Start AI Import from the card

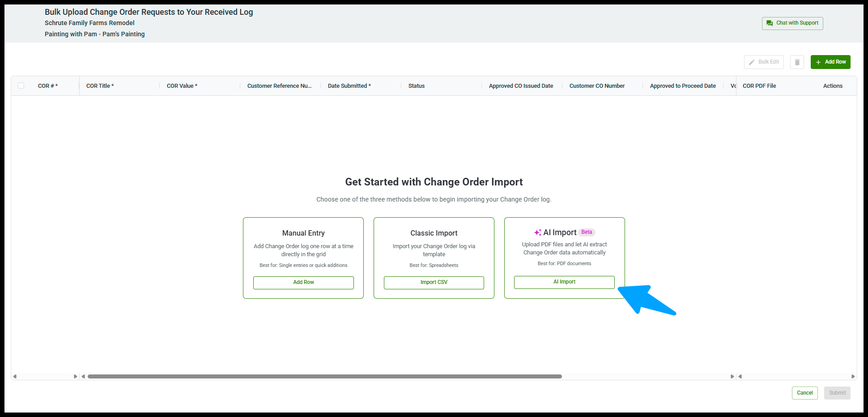[x=564, y=282]
